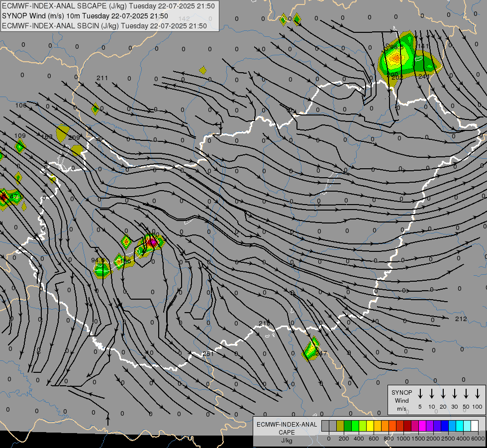Click the SBCAPE title line in header
This screenshot has height=448, width=487.
point(108,6)
